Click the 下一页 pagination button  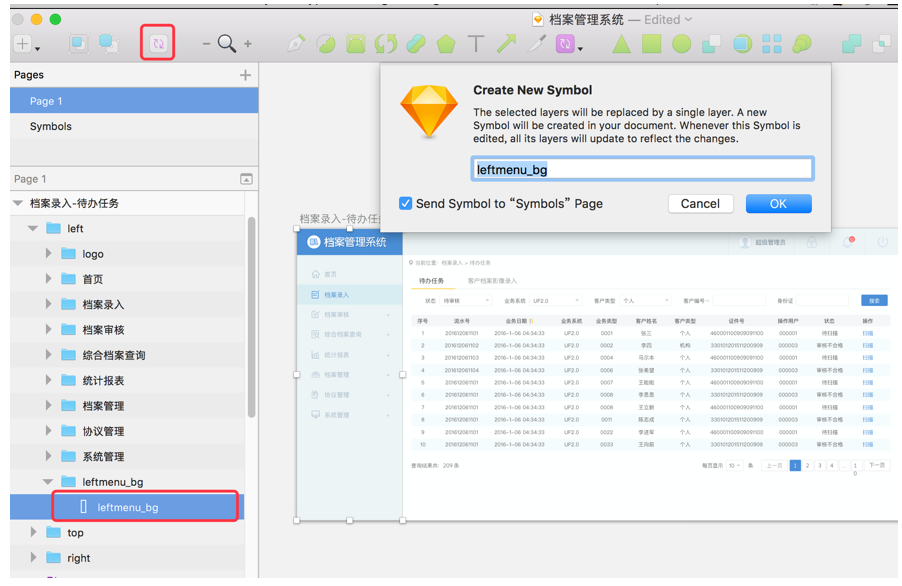click(877, 465)
